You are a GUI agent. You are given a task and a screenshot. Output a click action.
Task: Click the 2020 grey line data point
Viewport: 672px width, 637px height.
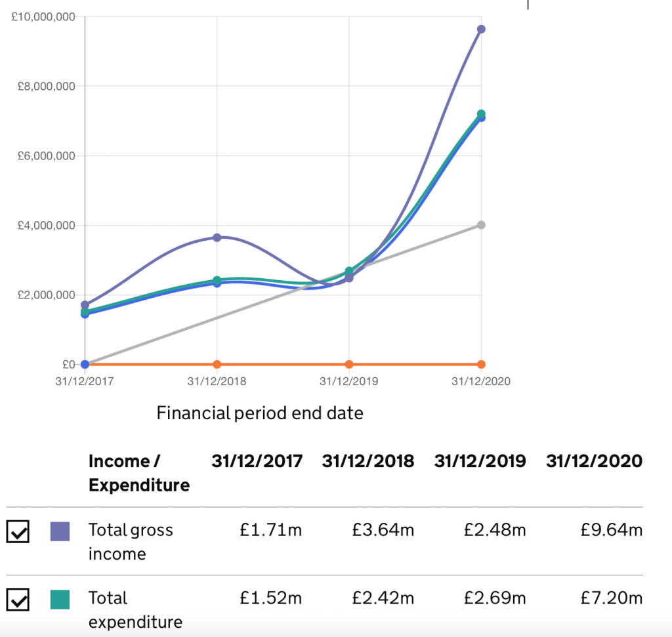[481, 225]
